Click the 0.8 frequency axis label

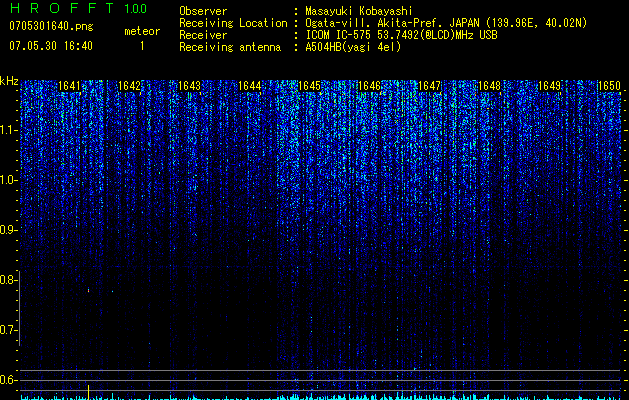[x=7, y=280]
